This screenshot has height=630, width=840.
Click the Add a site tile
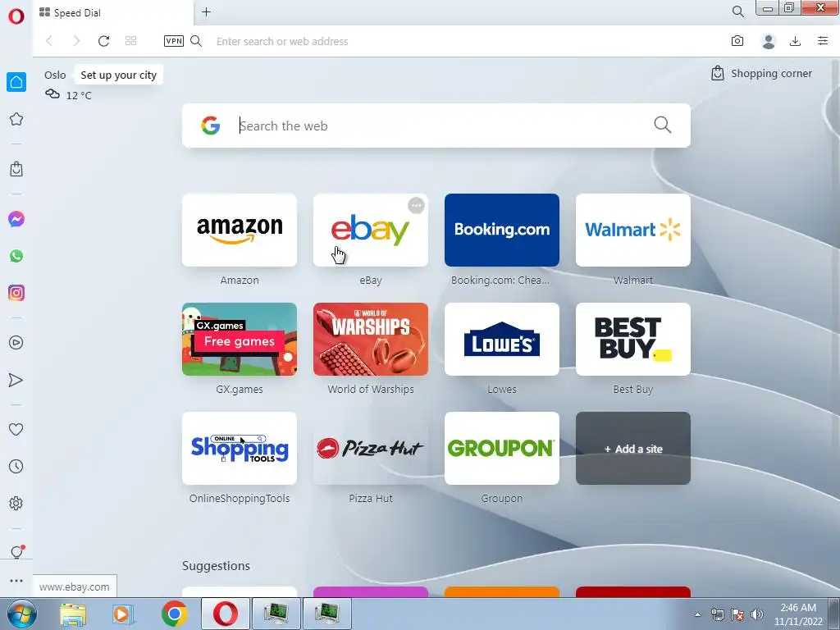click(x=633, y=449)
